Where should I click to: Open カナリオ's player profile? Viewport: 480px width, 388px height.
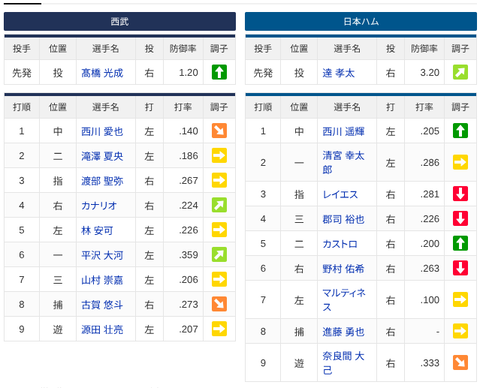tap(99, 206)
